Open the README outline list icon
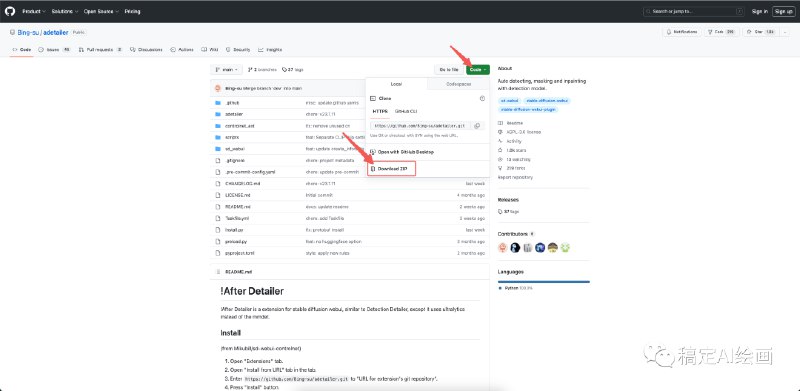Screen dimensions: 800x391 [218, 272]
